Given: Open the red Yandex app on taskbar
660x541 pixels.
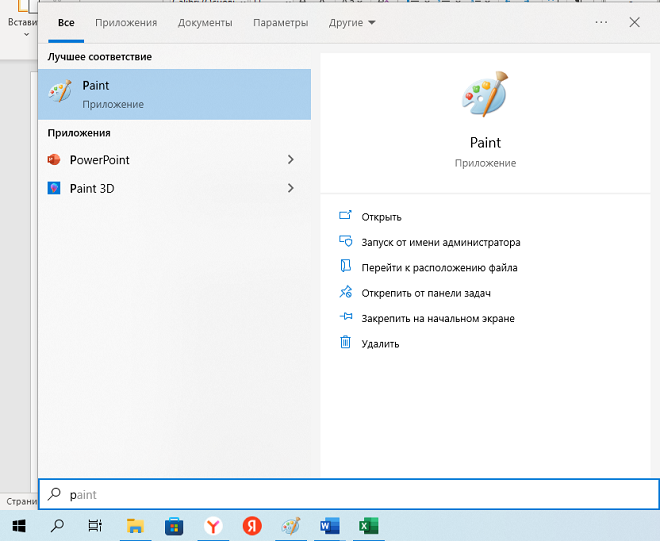Looking at the screenshot, I should click(252, 526).
